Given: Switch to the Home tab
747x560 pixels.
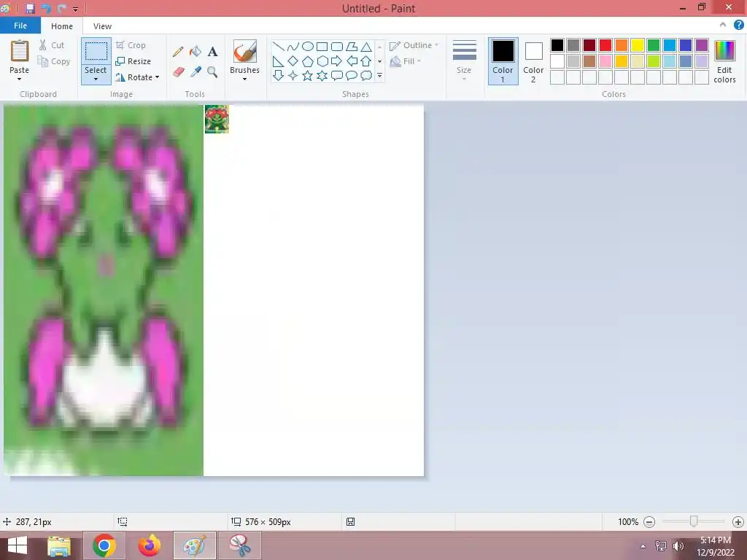Looking at the screenshot, I should pyautogui.click(x=62, y=26).
